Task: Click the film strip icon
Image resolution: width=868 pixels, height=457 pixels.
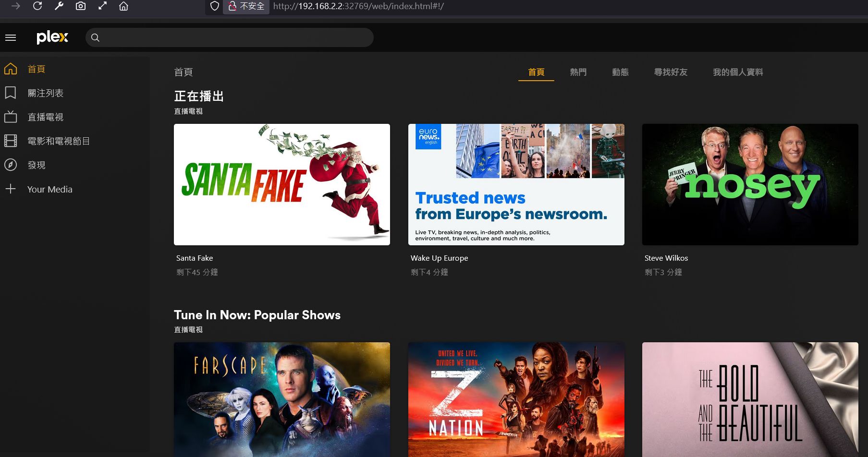Action: coord(11,141)
